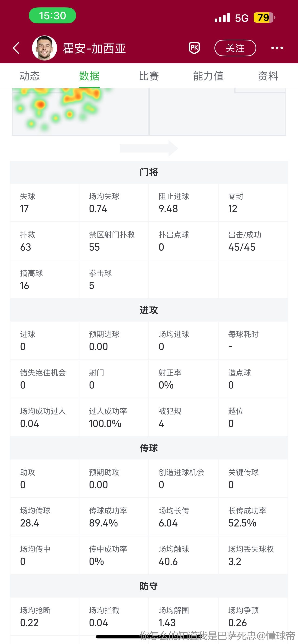The height and width of the screenshot is (644, 298).
Task: Switch to the 资料 tab
Action: [268, 76]
